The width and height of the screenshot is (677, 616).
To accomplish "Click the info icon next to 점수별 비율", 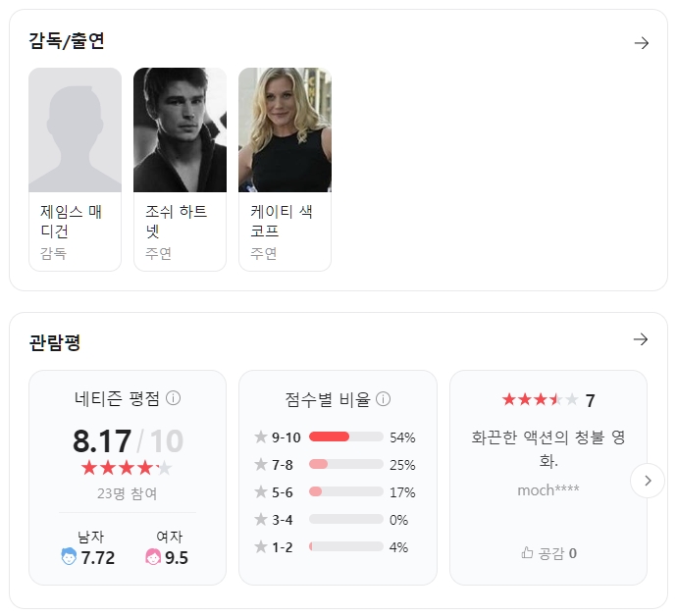I will (x=384, y=399).
